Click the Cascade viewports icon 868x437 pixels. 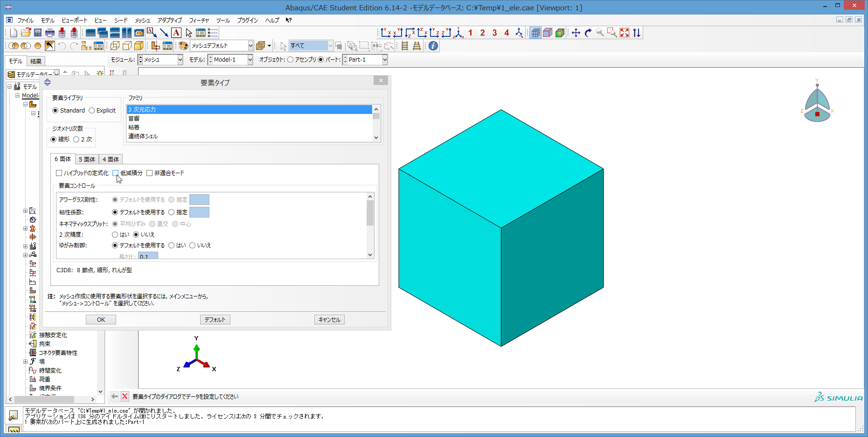pos(103,33)
